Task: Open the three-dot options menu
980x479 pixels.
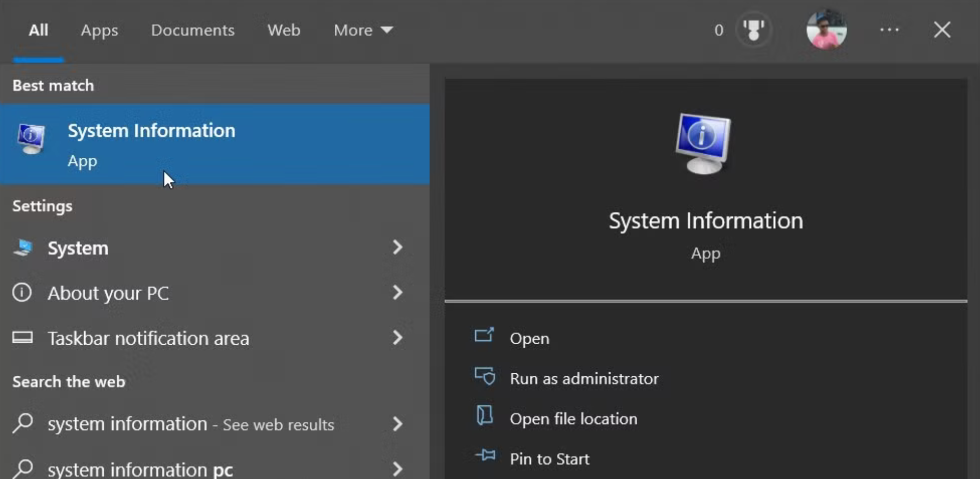Action: tap(889, 30)
